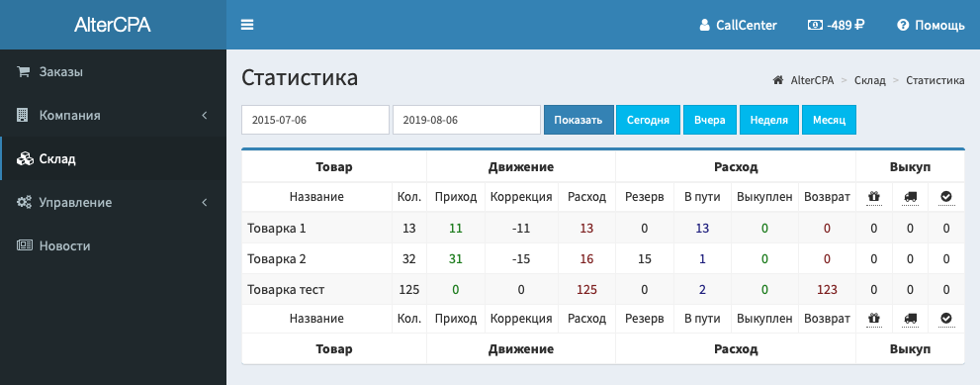Click the -489 ₽ balance link

point(837,25)
